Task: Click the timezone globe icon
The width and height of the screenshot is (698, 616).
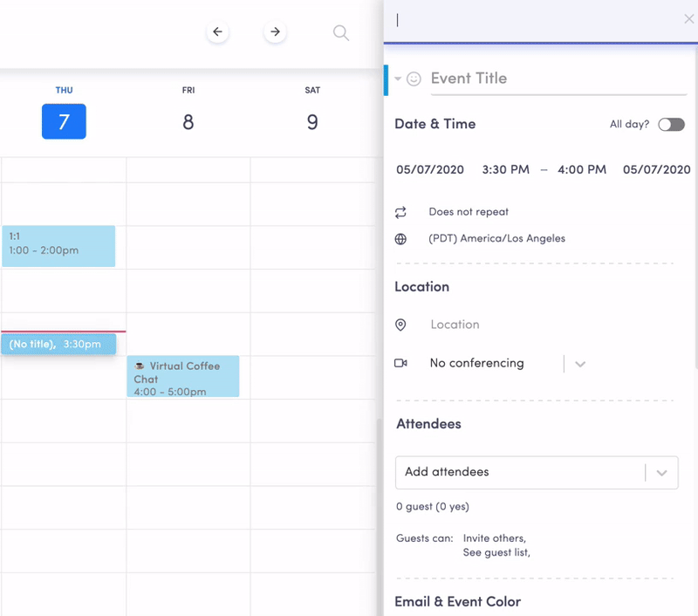Action: 400,237
